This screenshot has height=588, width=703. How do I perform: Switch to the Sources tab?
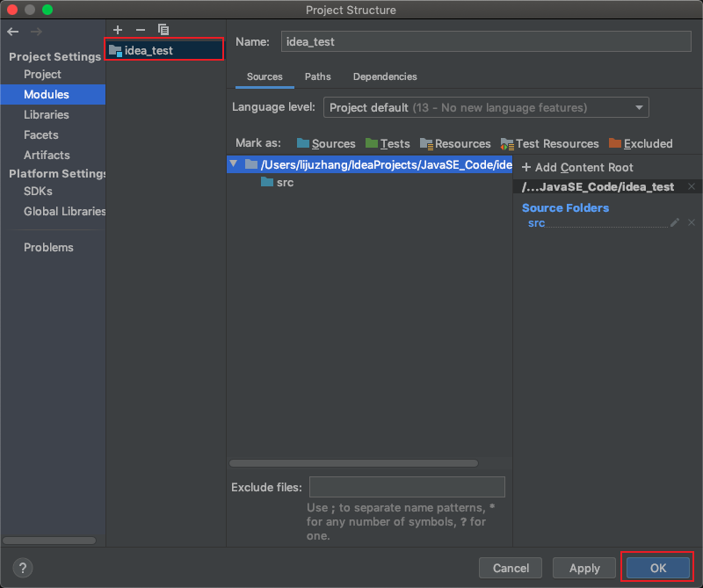[x=265, y=76]
